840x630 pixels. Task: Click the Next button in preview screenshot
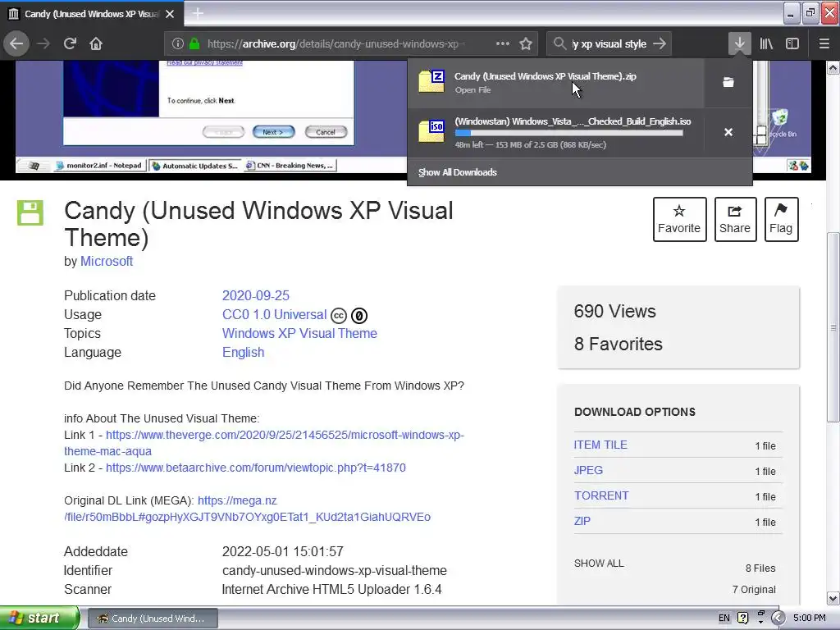[273, 132]
